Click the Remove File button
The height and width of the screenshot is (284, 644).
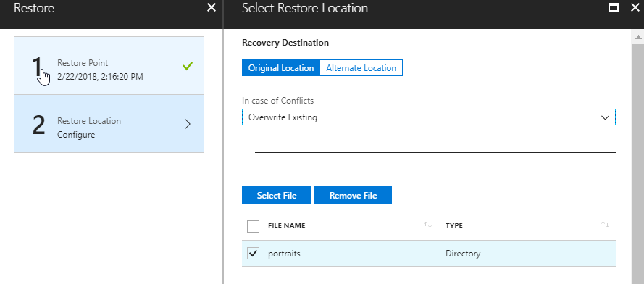[353, 195]
